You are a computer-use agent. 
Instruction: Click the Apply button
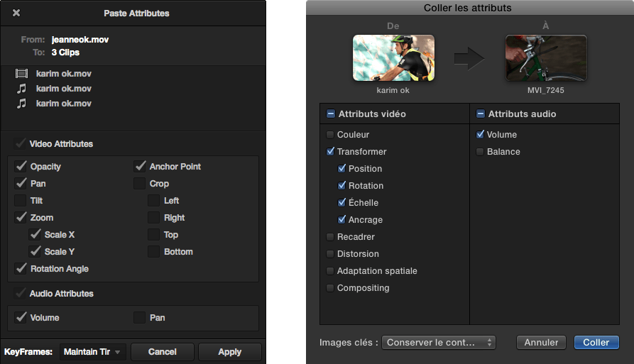point(229,352)
